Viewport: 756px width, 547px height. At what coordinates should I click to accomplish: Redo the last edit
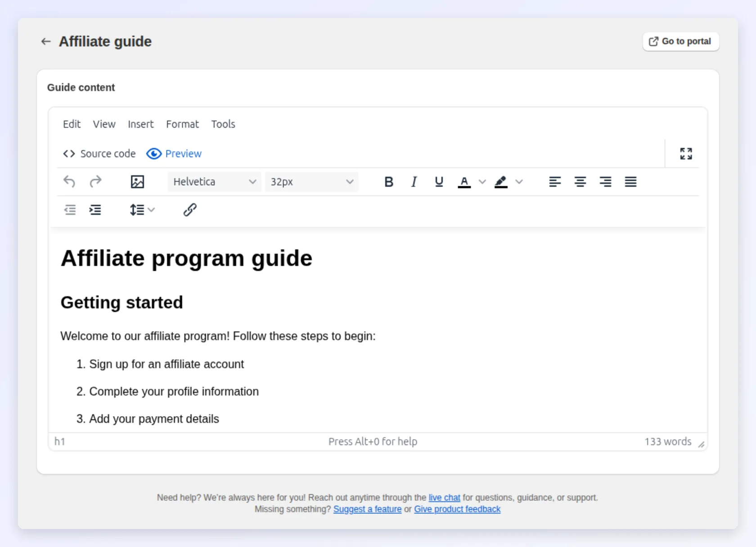[x=95, y=182]
